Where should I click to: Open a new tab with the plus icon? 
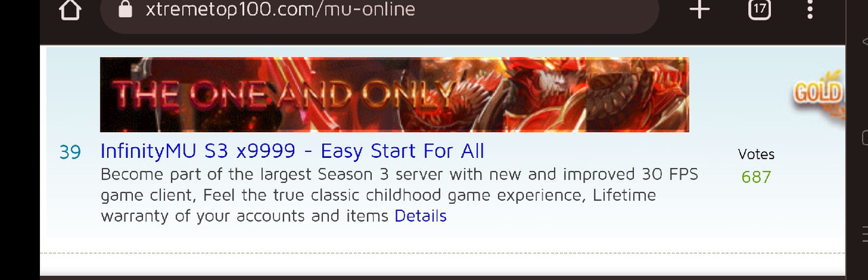click(x=699, y=9)
